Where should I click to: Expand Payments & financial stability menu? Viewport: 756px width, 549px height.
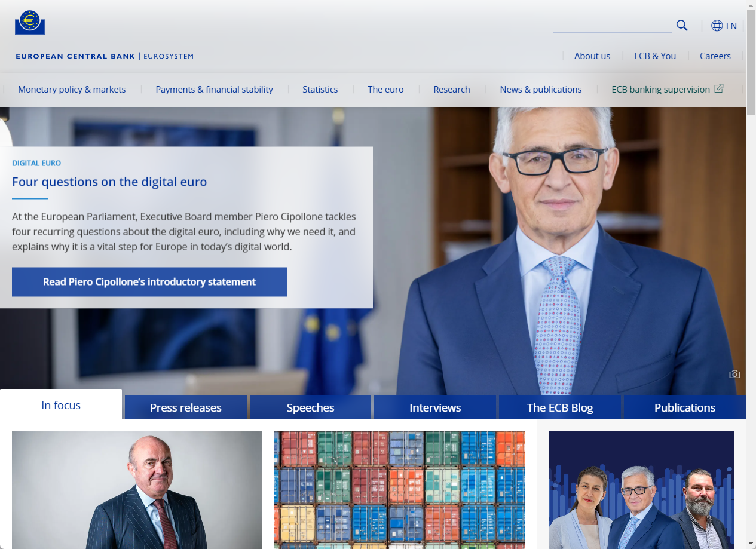214,89
